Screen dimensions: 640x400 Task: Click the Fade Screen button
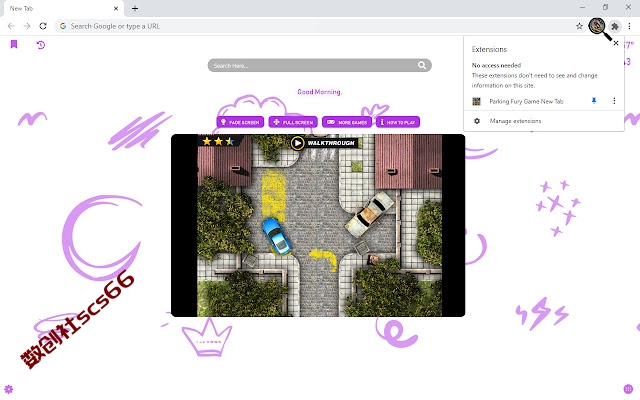coord(240,122)
